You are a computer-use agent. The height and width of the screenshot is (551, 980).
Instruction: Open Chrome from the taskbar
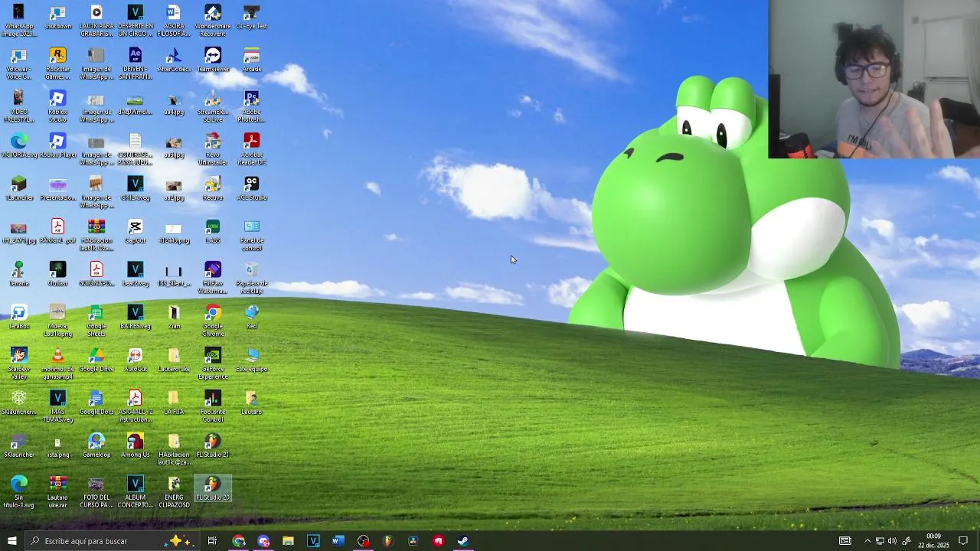[x=239, y=541]
